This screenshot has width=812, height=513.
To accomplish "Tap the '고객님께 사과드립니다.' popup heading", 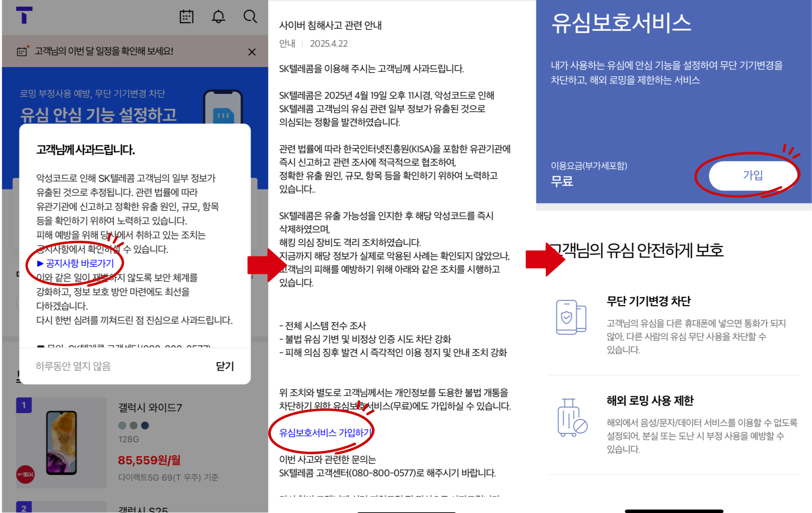I will [85, 150].
